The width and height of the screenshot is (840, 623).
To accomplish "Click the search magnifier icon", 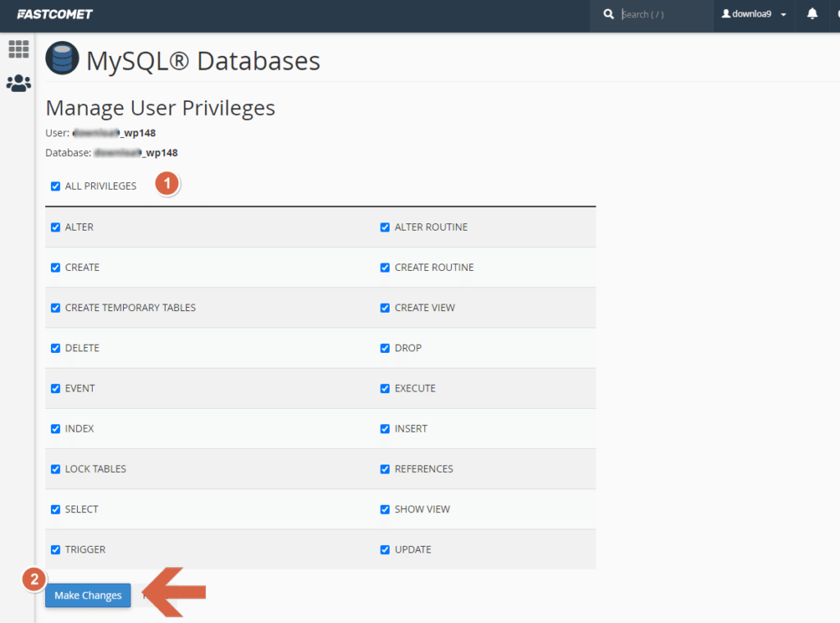I will point(609,14).
